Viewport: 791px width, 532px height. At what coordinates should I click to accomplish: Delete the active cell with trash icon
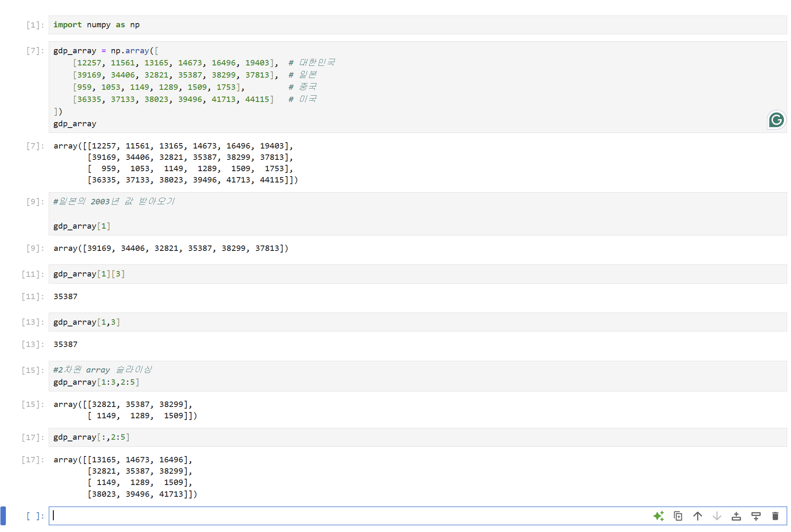pyautogui.click(x=775, y=516)
